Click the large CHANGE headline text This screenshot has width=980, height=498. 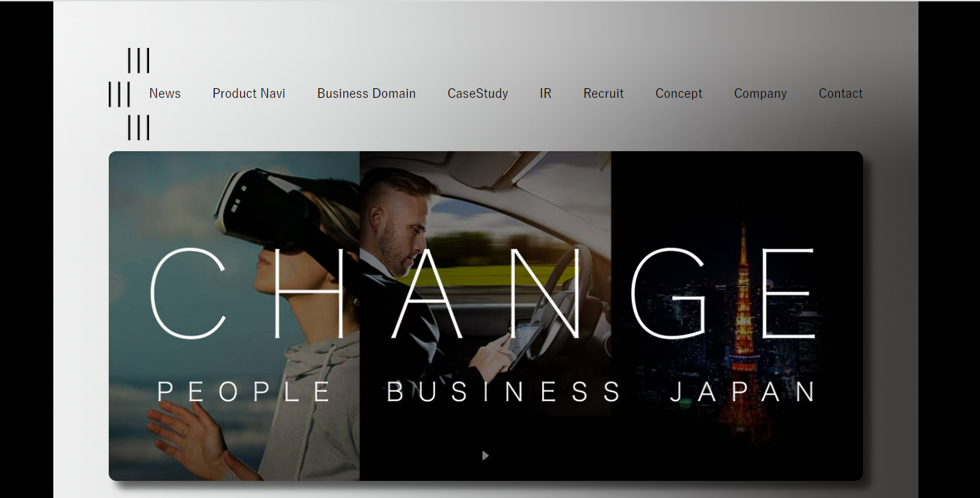pos(483,293)
